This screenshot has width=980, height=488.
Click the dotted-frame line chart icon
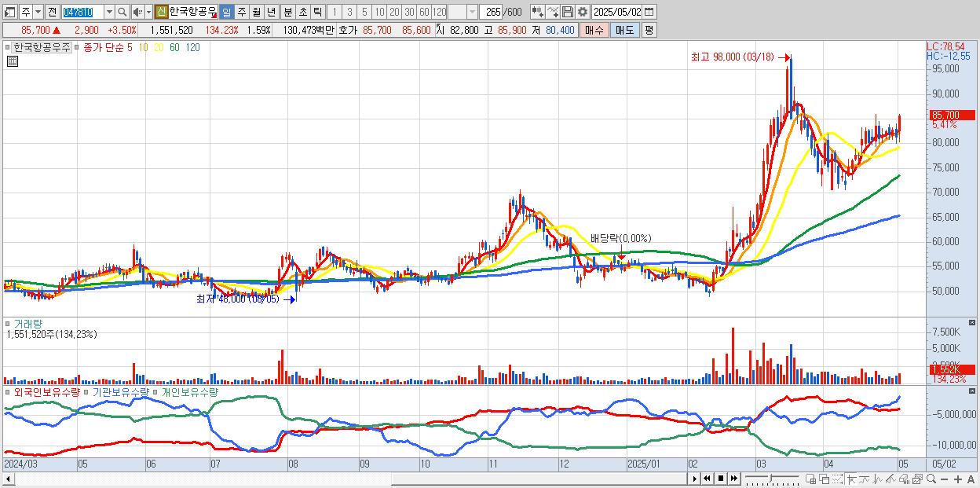point(837,479)
